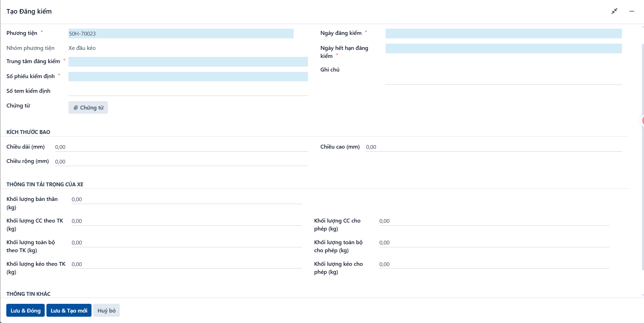This screenshot has height=323, width=644.
Task: Click the Tạo Đăng kiểm dialog title
Action: pyautogui.click(x=29, y=11)
